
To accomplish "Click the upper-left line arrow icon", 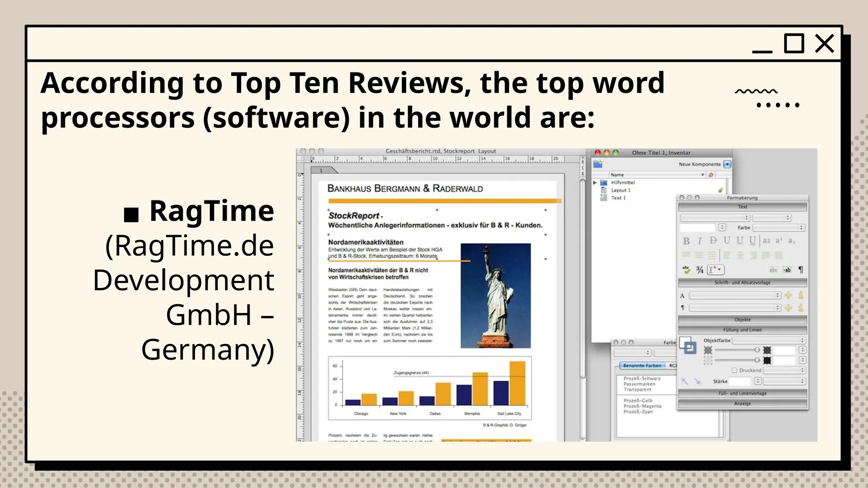I will pos(684,381).
